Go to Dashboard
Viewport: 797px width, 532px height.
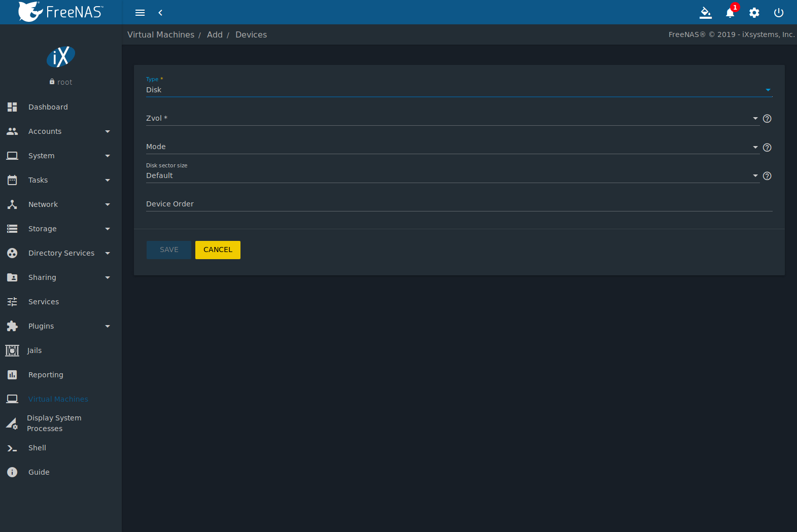pyautogui.click(x=48, y=107)
